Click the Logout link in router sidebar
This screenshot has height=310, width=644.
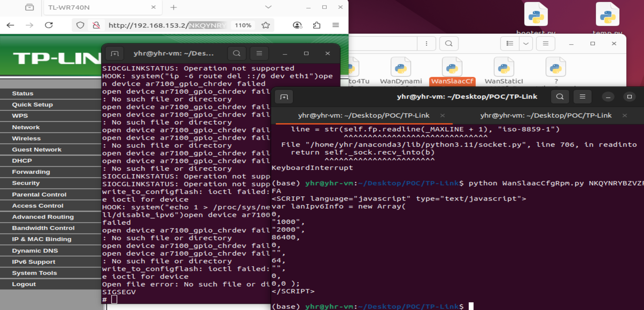(x=24, y=284)
